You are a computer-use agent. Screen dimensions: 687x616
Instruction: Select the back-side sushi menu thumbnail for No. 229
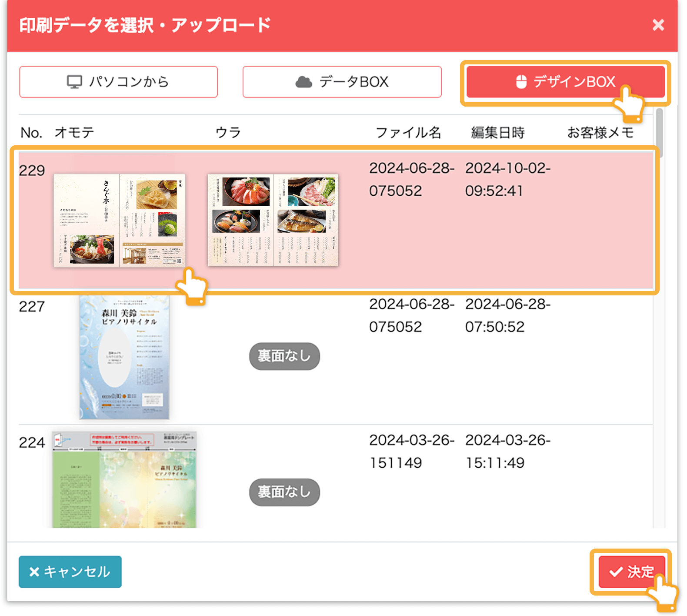pyautogui.click(x=273, y=220)
